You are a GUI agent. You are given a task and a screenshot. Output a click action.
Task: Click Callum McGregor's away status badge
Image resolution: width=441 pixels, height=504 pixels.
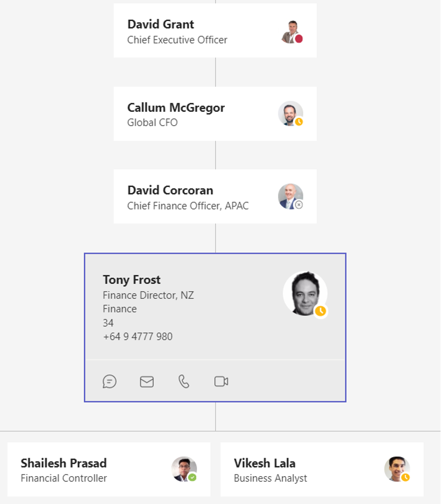[x=299, y=122]
